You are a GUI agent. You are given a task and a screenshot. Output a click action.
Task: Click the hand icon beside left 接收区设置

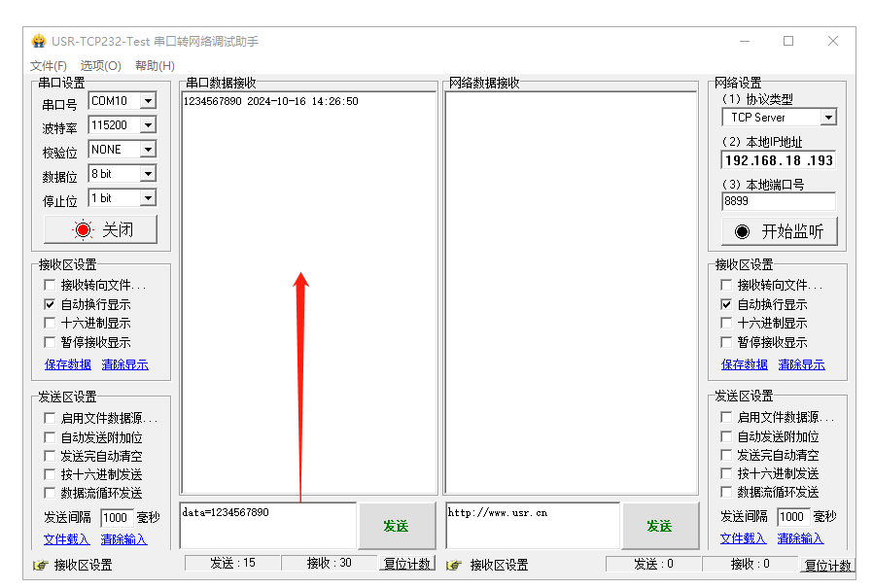(40, 565)
